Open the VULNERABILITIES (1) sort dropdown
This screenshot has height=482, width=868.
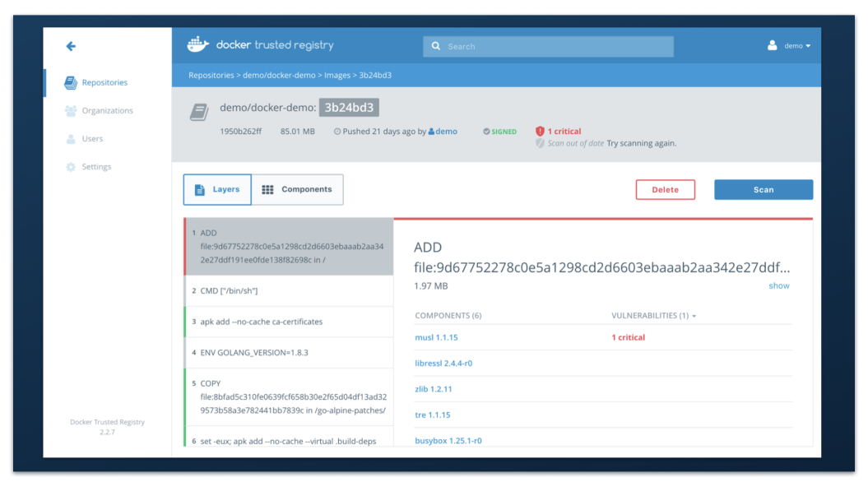coord(654,315)
